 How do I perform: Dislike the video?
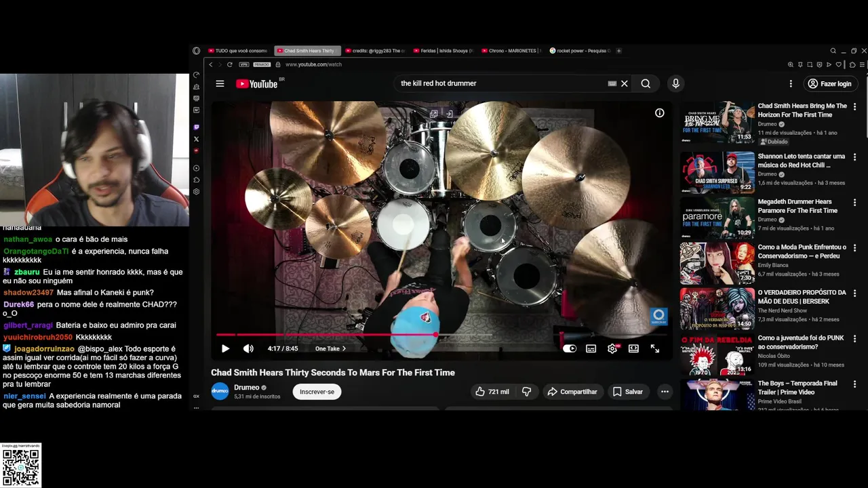526,392
